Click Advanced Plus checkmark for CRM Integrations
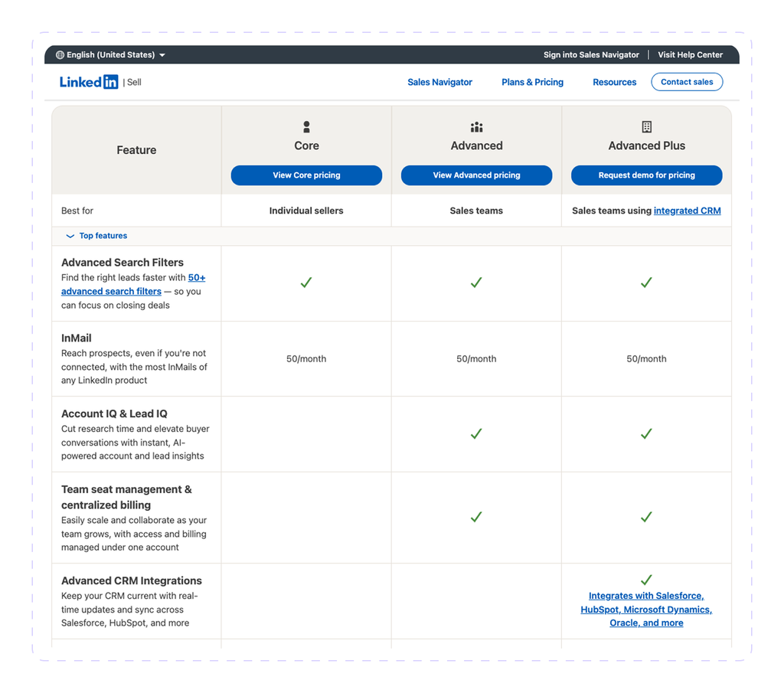The image size is (784, 693). [x=646, y=580]
